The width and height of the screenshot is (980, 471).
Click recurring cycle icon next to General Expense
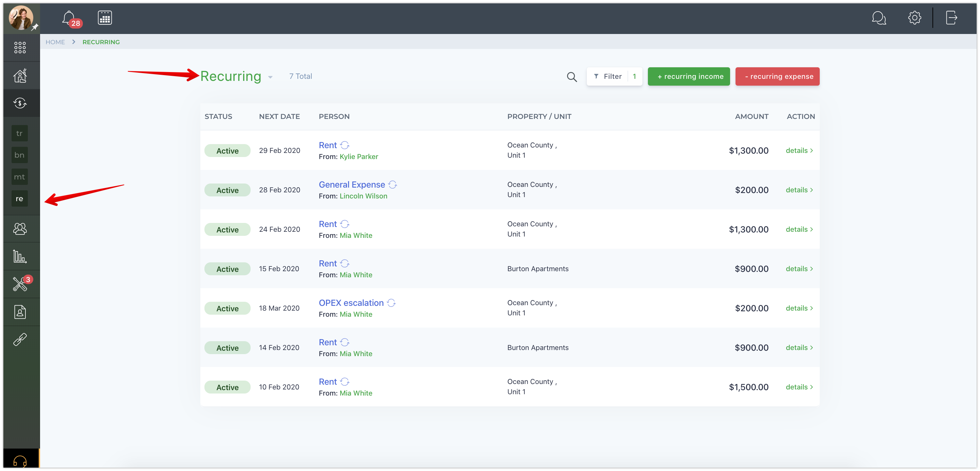[x=393, y=185]
